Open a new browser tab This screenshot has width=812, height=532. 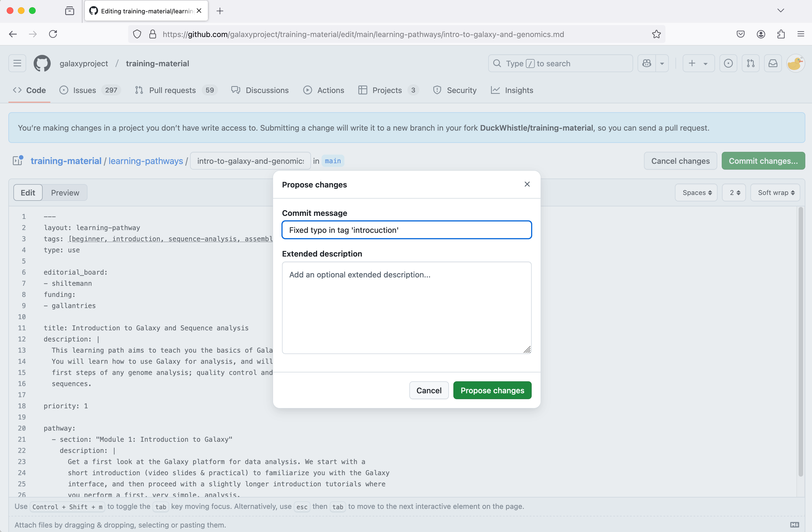coord(220,11)
